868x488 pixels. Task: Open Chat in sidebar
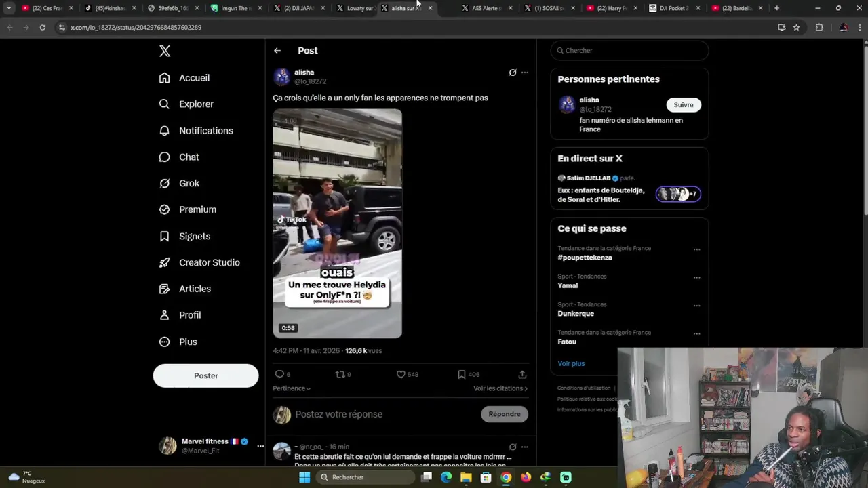click(x=179, y=157)
